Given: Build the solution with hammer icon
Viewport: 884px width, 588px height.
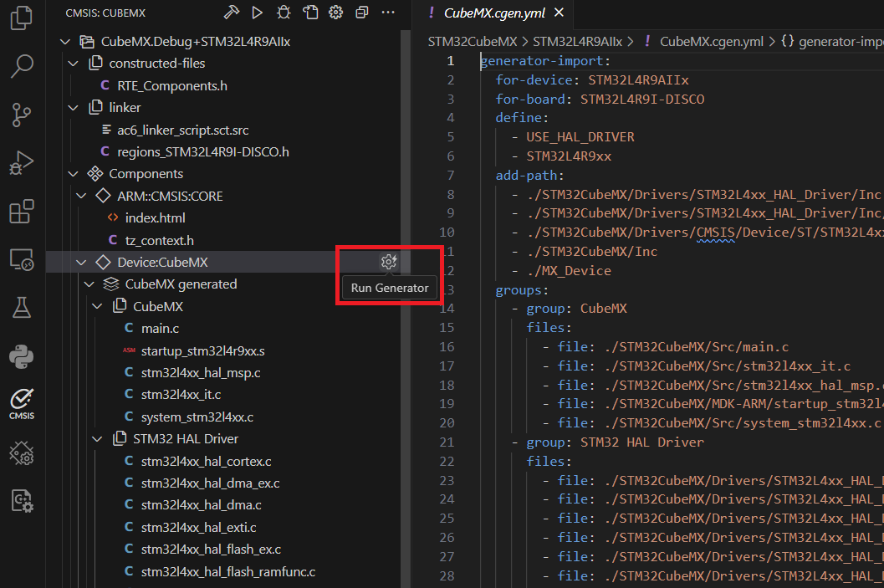Looking at the screenshot, I should pyautogui.click(x=231, y=13).
